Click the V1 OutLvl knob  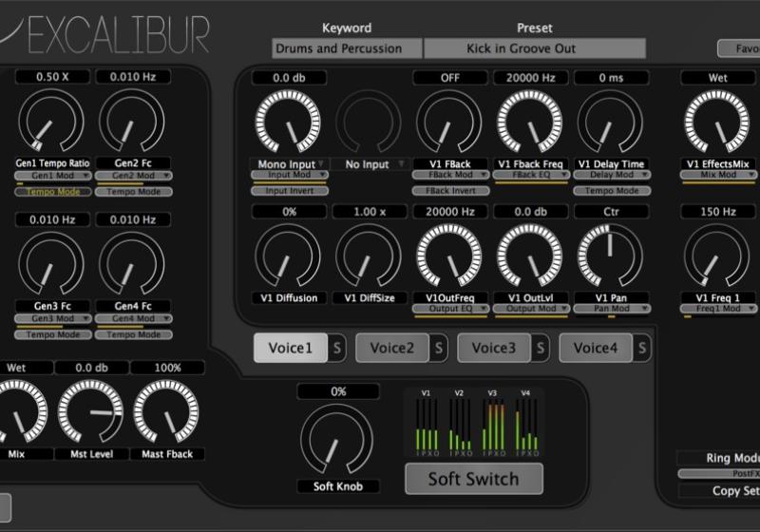[x=530, y=256]
